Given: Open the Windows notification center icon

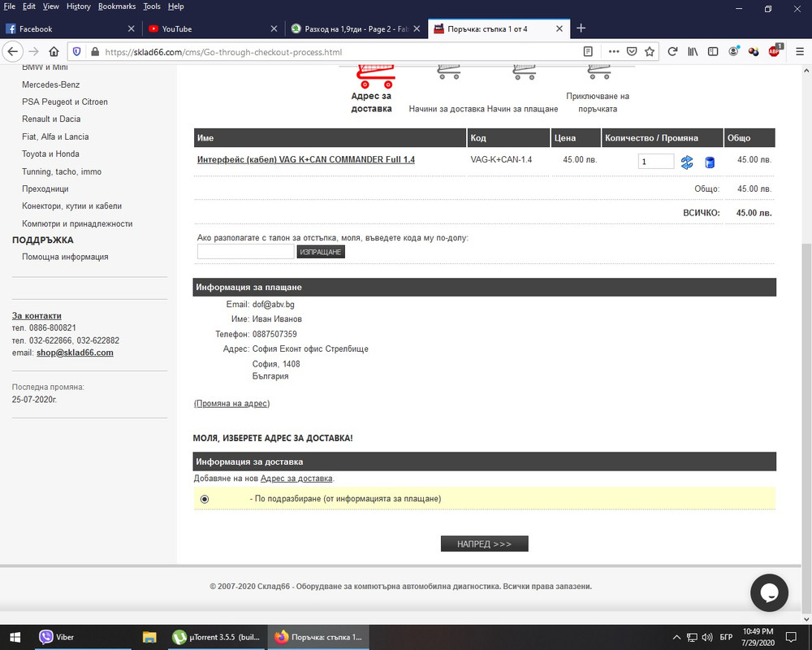Looking at the screenshot, I should [x=791, y=637].
